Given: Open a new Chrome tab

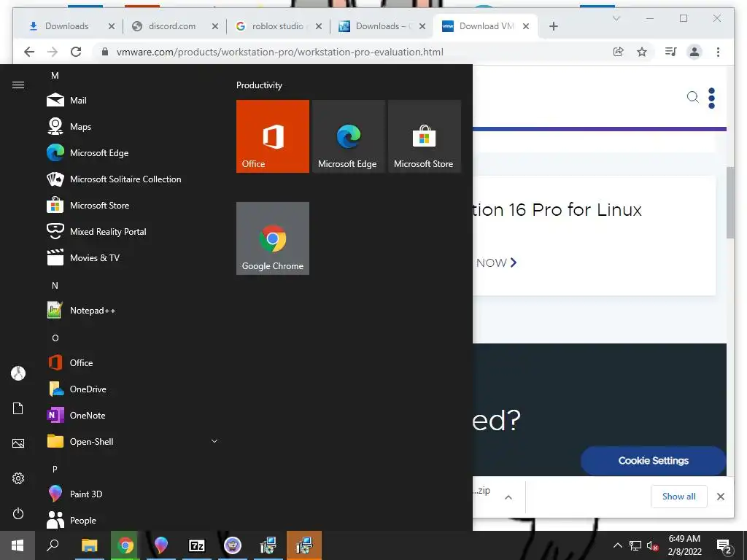Looking at the screenshot, I should click(553, 26).
